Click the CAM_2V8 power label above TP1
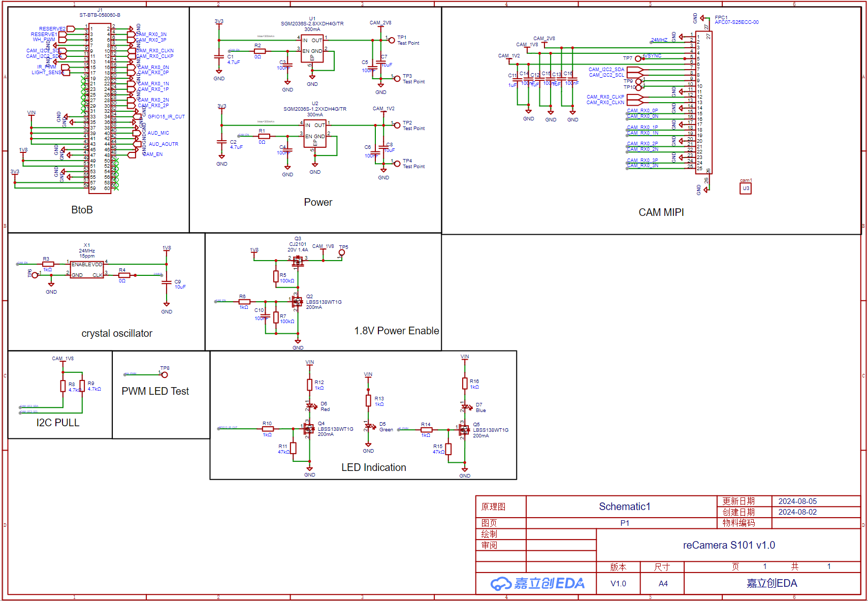The image size is (868, 601). tap(380, 23)
